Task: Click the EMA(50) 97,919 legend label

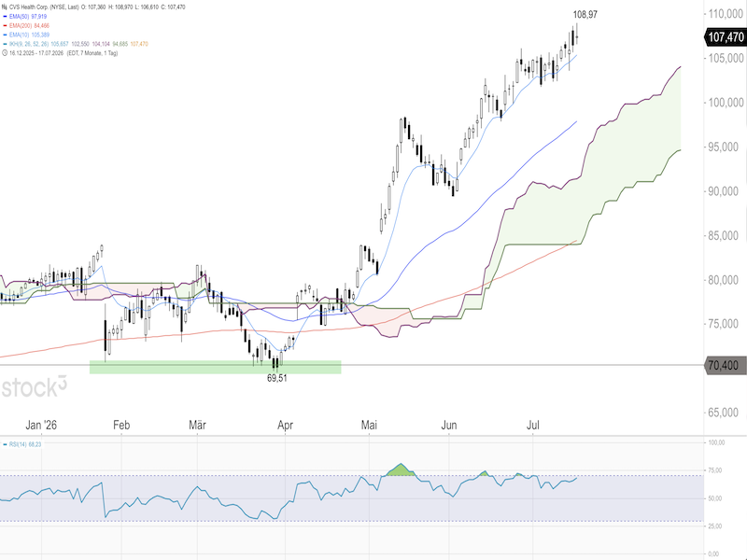Action: pyautogui.click(x=28, y=16)
